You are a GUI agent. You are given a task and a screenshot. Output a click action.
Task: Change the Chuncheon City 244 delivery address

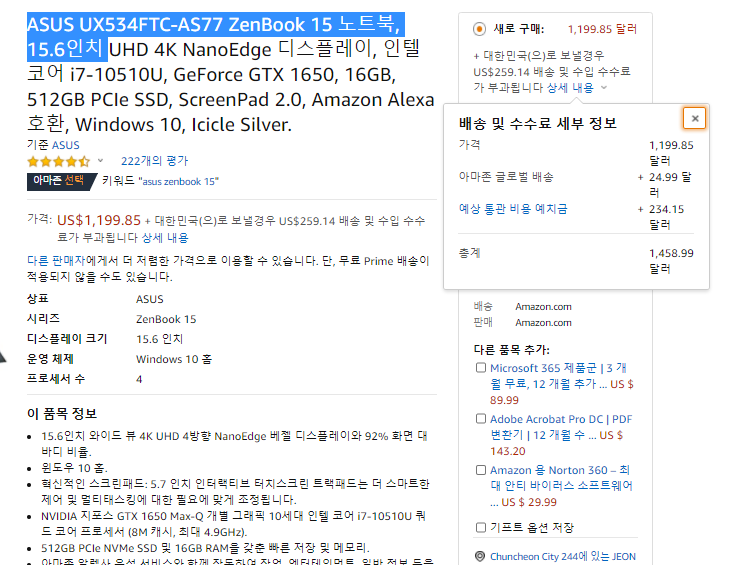[563, 556]
